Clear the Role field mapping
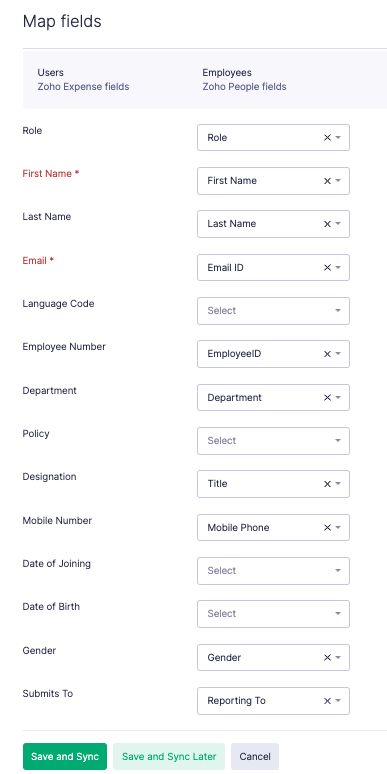 click(x=327, y=138)
